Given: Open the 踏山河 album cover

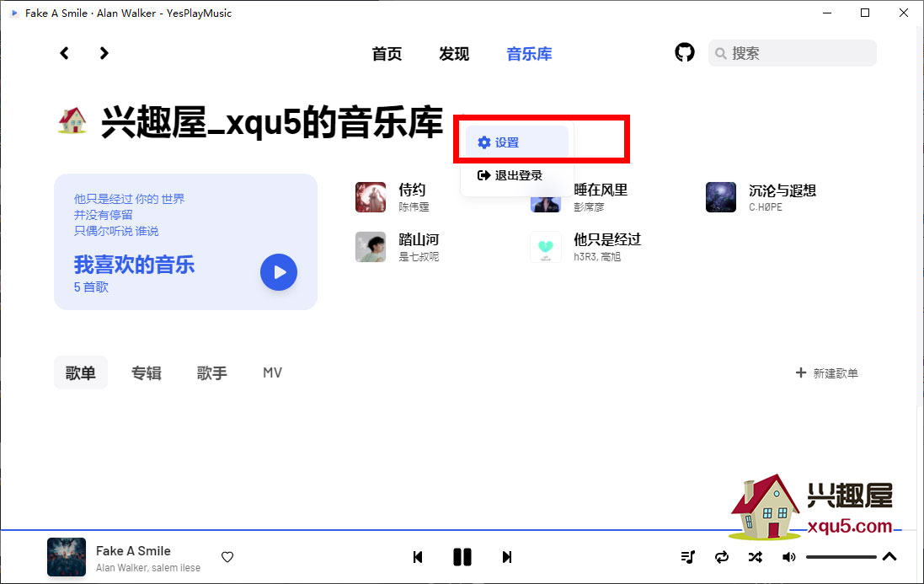Looking at the screenshot, I should click(x=371, y=246).
